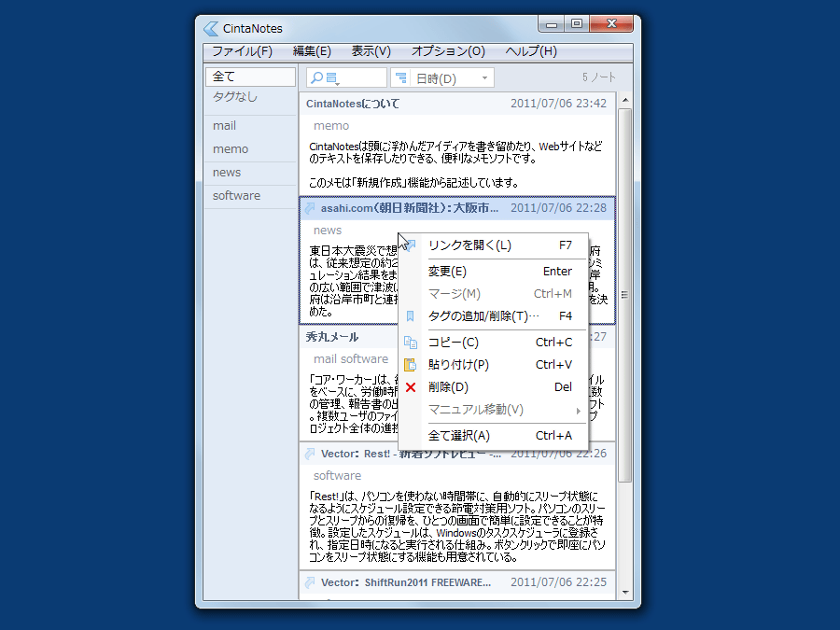Viewport: 840px width, 630px height.
Task: Open the ヘルプ(H) menu
Action: click(x=531, y=51)
